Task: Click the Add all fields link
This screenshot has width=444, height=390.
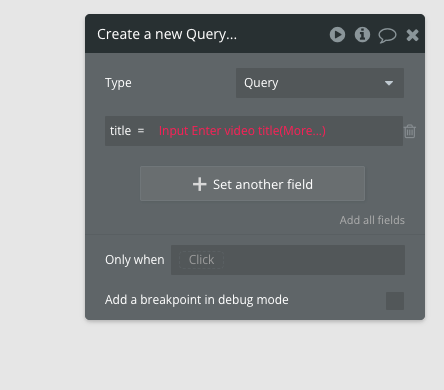Action: 372,220
